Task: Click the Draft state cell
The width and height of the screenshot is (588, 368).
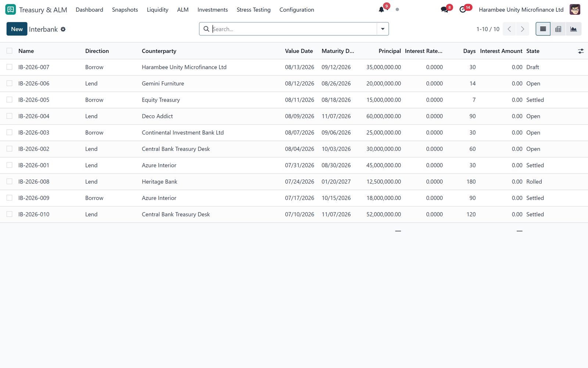Action: pyautogui.click(x=533, y=67)
